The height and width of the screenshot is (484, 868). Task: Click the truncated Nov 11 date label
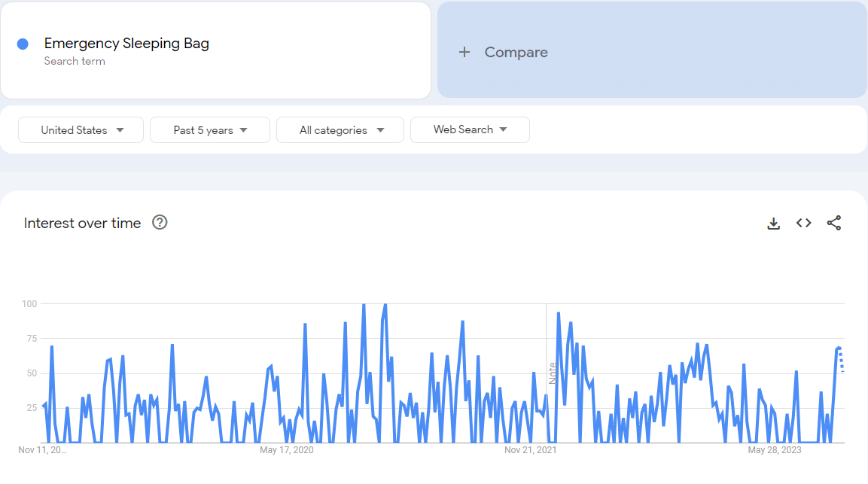coord(42,450)
